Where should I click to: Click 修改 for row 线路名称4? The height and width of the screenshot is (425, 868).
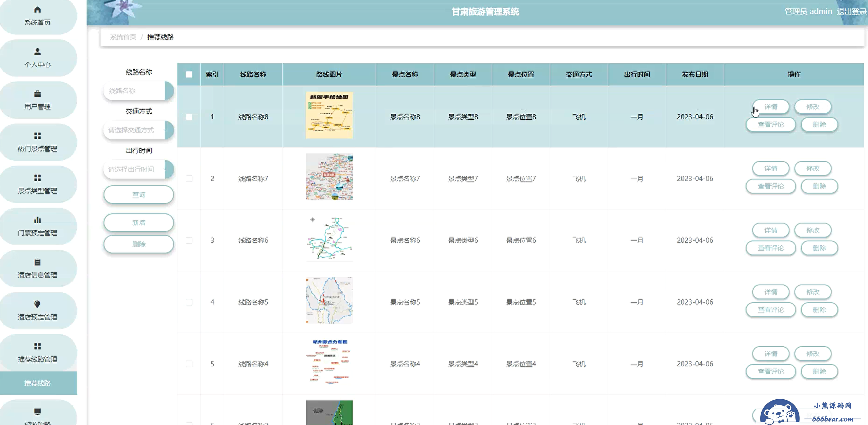pos(813,353)
